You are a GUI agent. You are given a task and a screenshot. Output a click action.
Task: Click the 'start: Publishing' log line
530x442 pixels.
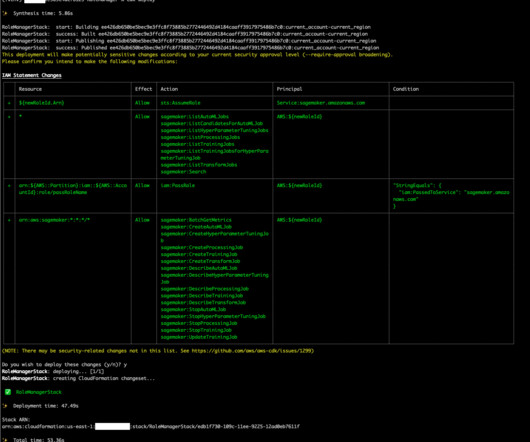[189, 41]
